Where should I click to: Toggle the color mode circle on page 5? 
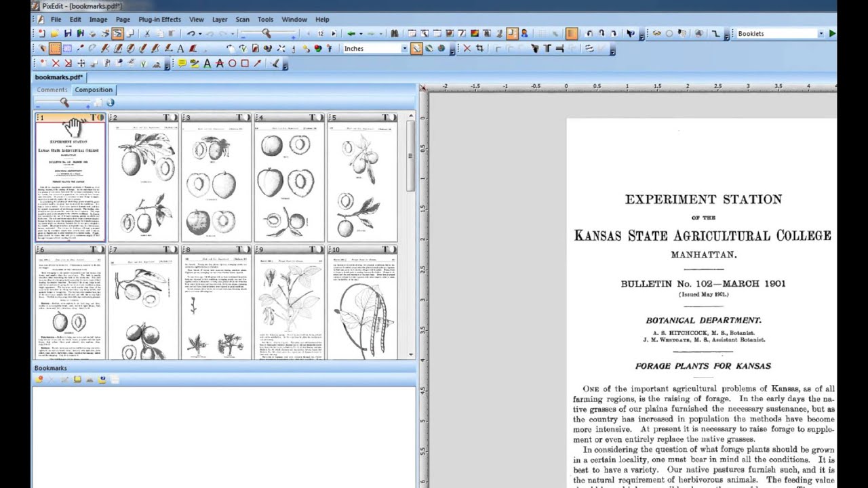point(393,117)
